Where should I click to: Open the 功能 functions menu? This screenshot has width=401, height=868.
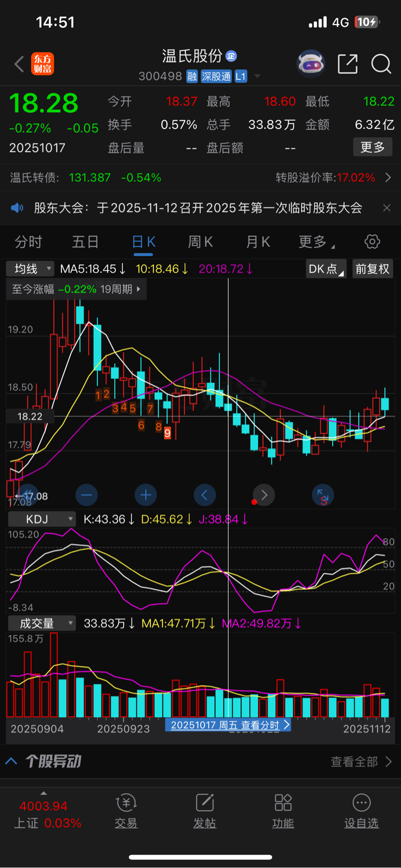tap(283, 811)
